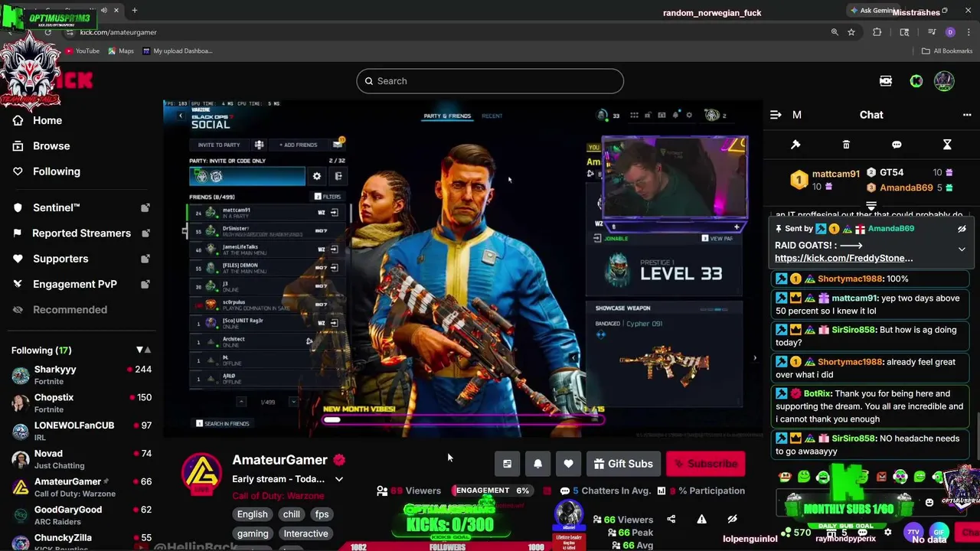Hide the pinned message with crossed-eye icon

[x=962, y=229]
